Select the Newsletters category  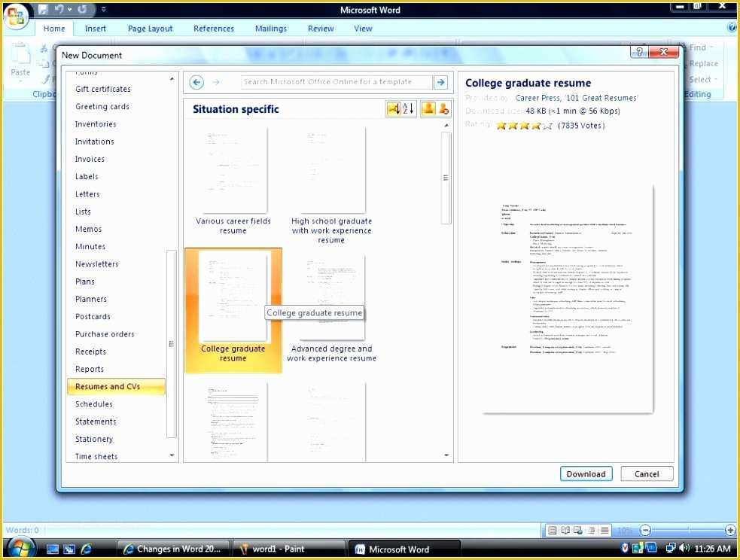click(97, 263)
